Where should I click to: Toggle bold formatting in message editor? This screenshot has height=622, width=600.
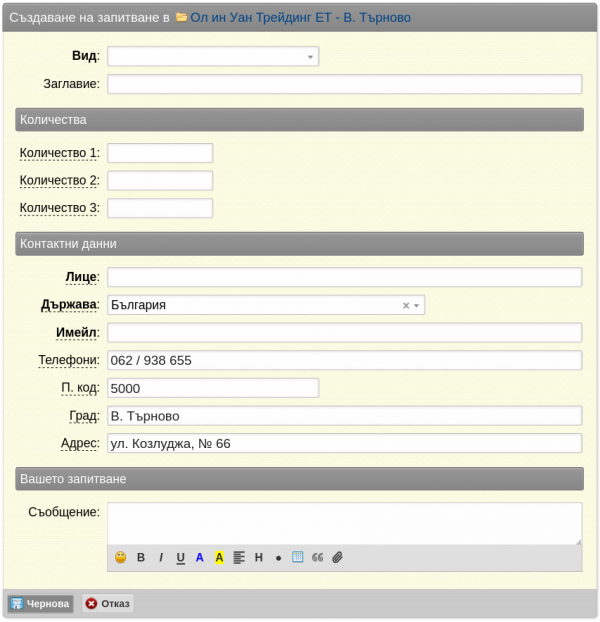(x=141, y=558)
